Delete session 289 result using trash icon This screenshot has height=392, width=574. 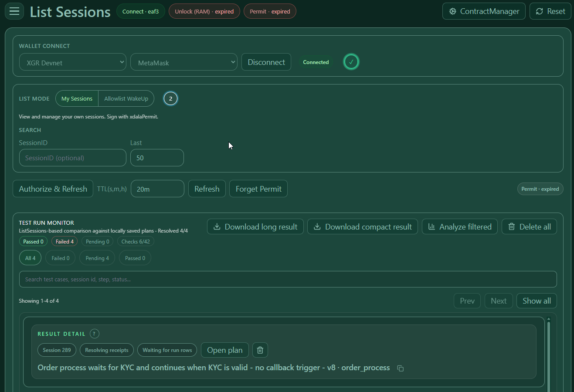tap(260, 350)
